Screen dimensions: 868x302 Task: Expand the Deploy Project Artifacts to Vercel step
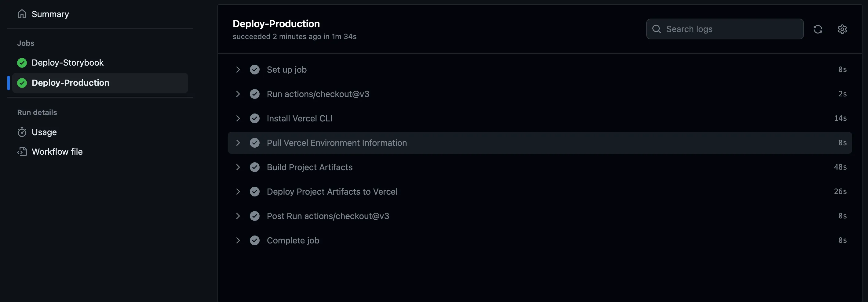click(238, 192)
